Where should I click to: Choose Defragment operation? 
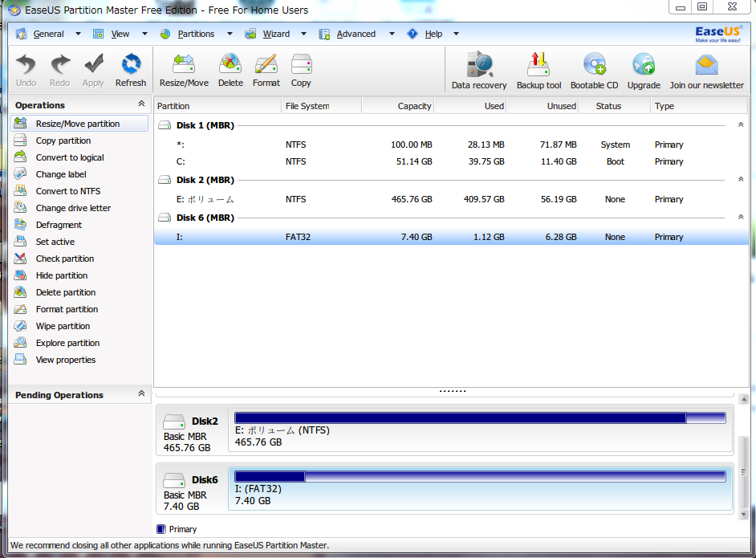[59, 225]
